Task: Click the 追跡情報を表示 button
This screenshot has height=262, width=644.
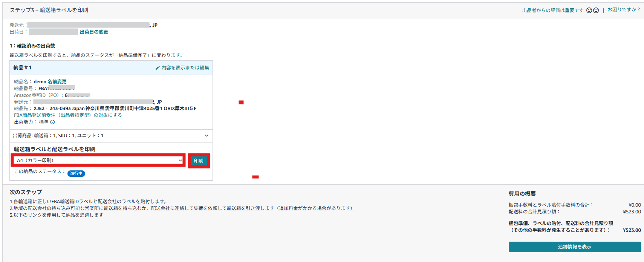Action: pyautogui.click(x=574, y=247)
